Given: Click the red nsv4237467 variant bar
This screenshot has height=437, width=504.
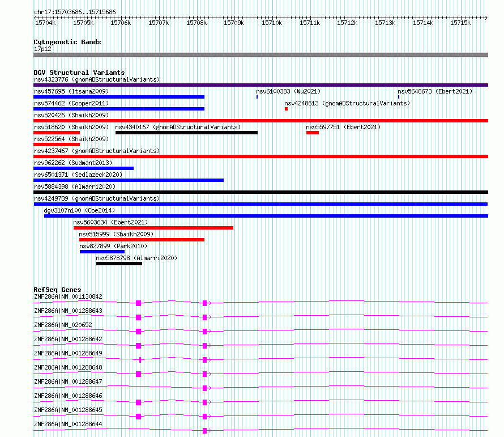Looking at the screenshot, I should 260,156.
